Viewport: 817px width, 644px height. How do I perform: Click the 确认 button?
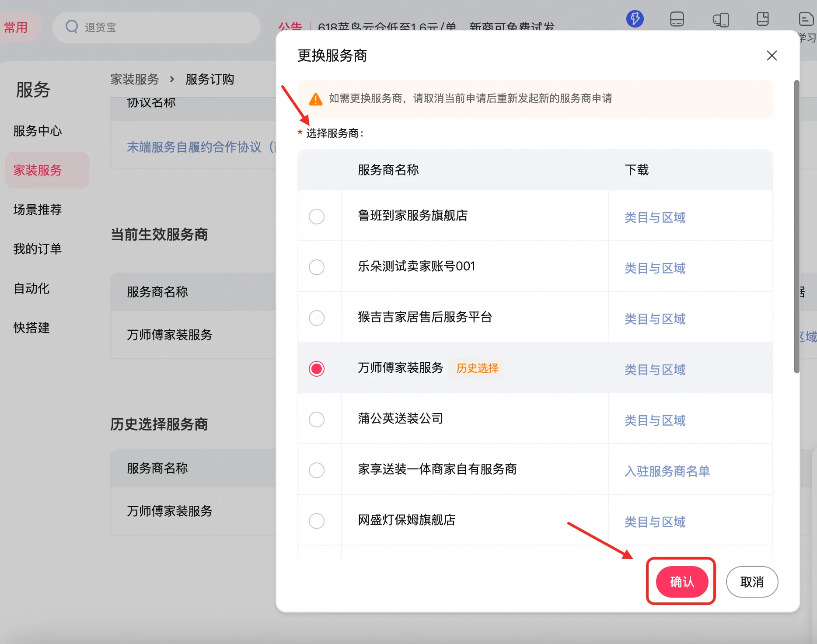[682, 581]
